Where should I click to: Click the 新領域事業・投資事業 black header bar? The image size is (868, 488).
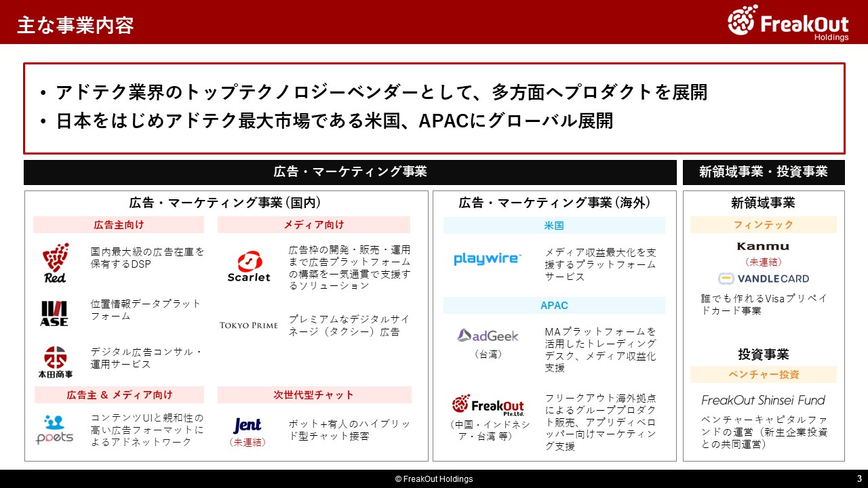click(764, 172)
